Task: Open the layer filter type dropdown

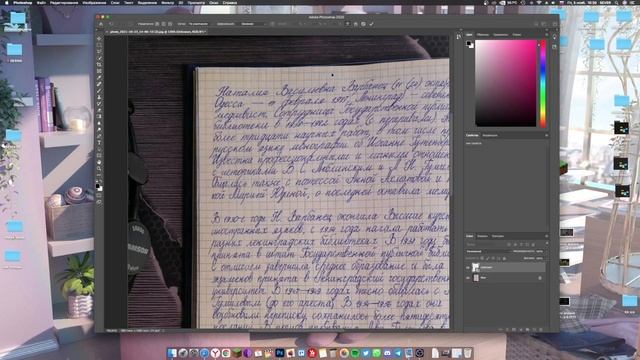Action: [x=486, y=244]
